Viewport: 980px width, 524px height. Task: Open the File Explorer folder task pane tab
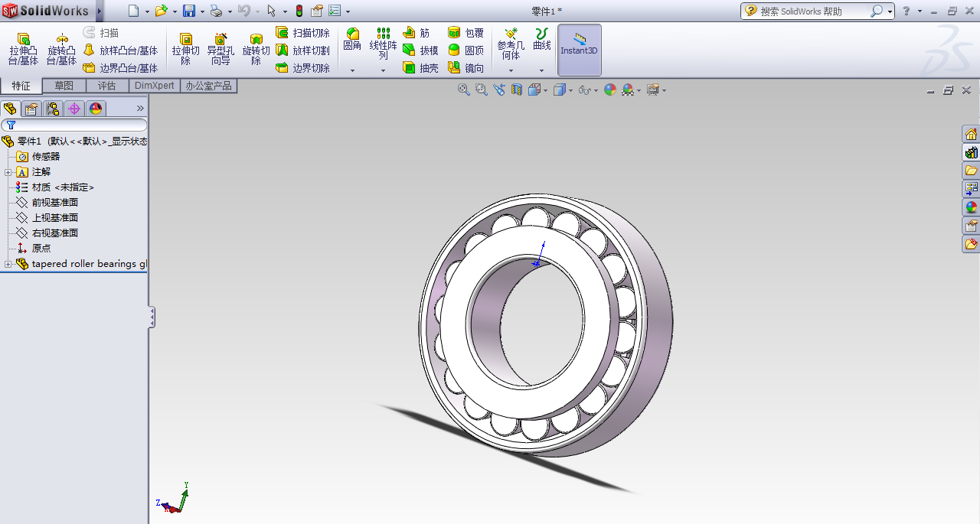click(971, 171)
